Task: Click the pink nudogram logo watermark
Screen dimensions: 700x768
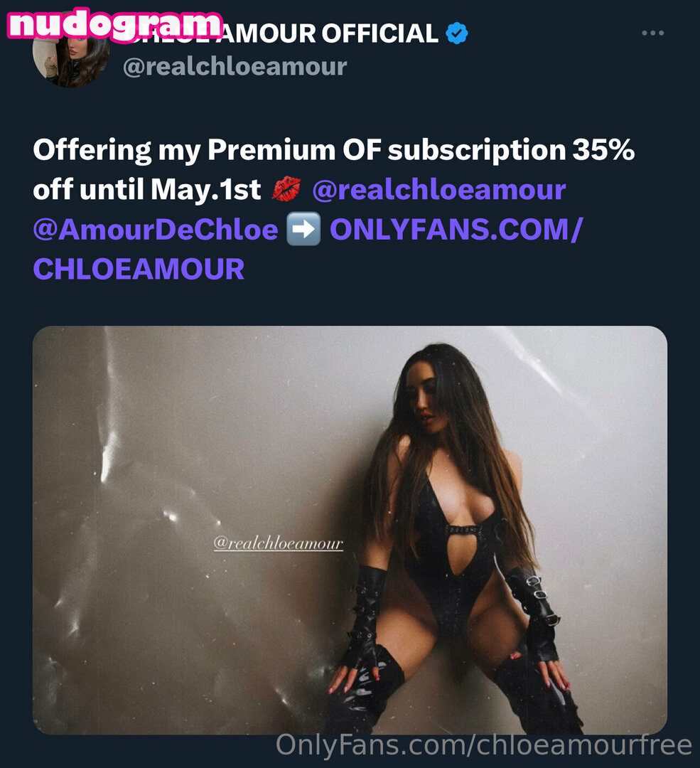Action: (x=116, y=24)
